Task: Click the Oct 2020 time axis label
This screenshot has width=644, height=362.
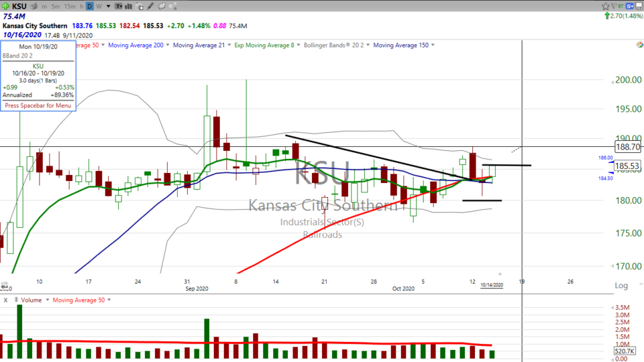Action: pyautogui.click(x=403, y=288)
